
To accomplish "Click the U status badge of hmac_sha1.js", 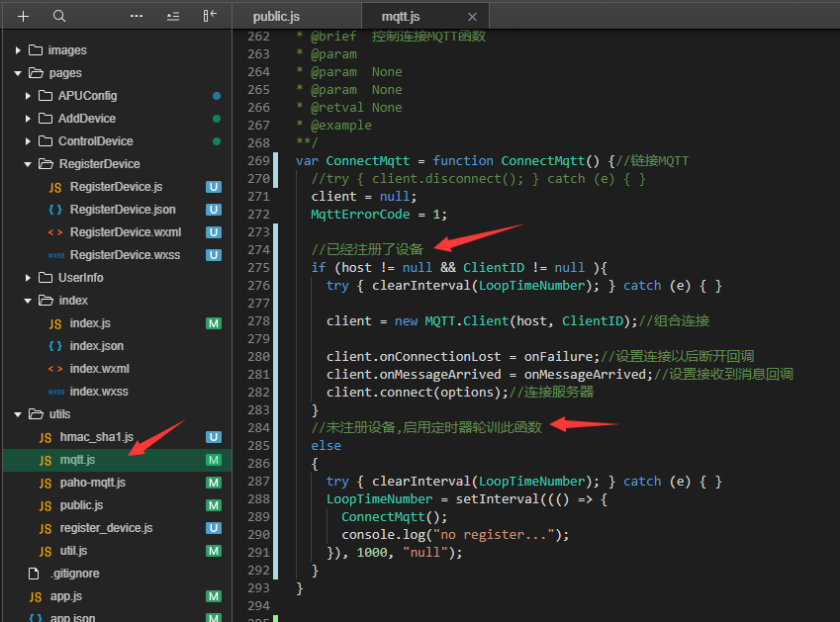I will pyautogui.click(x=214, y=437).
